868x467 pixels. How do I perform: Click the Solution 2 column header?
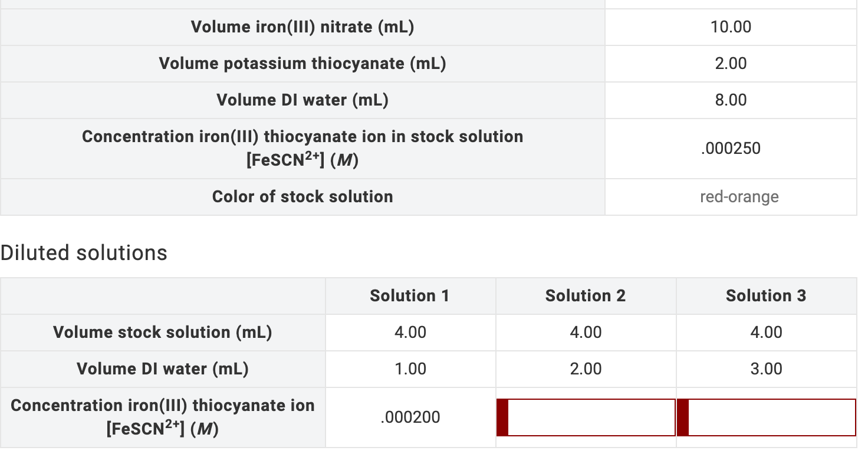tap(586, 295)
